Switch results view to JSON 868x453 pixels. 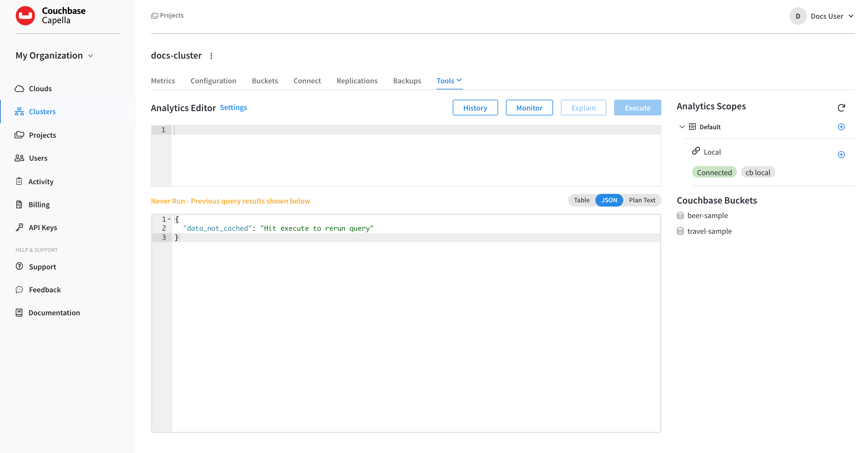[609, 200]
